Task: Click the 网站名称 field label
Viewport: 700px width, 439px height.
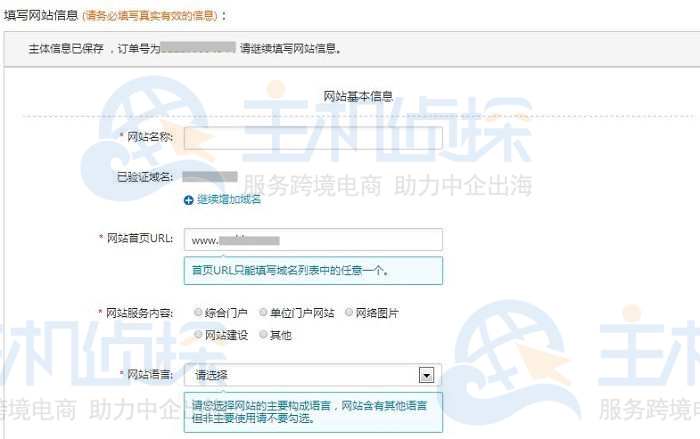Action: click(150, 137)
